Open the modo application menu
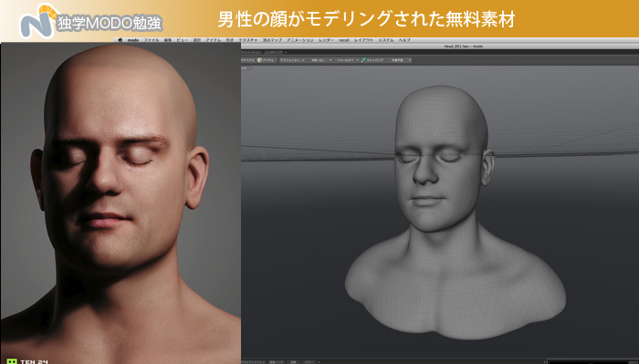Viewport: 639px width, 364px height. tap(133, 40)
